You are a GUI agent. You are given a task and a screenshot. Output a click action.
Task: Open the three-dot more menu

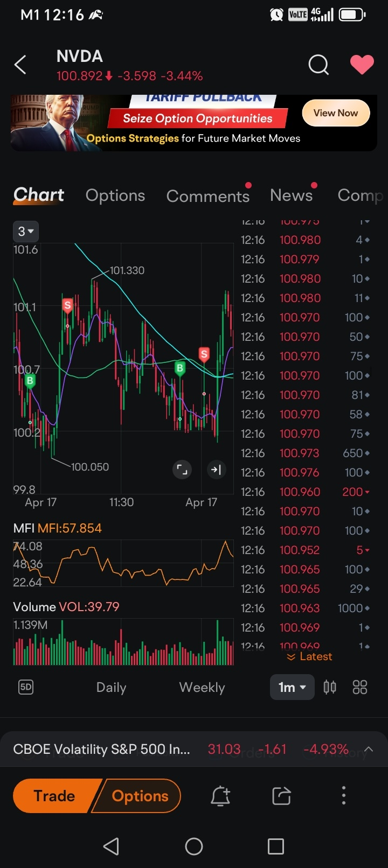pyautogui.click(x=344, y=795)
